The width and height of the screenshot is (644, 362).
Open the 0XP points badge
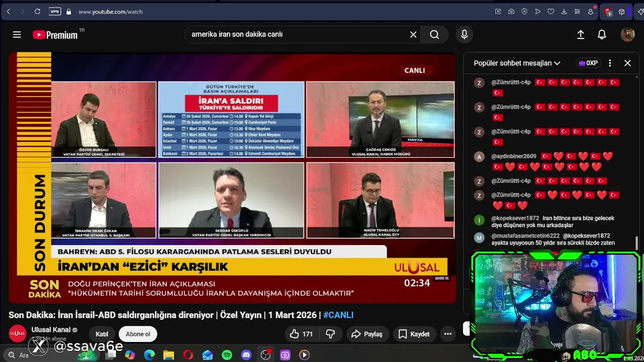pyautogui.click(x=588, y=63)
